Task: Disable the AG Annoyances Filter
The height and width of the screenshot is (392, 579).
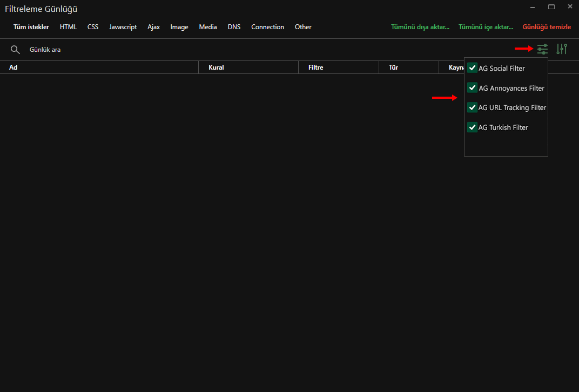Action: coord(472,87)
